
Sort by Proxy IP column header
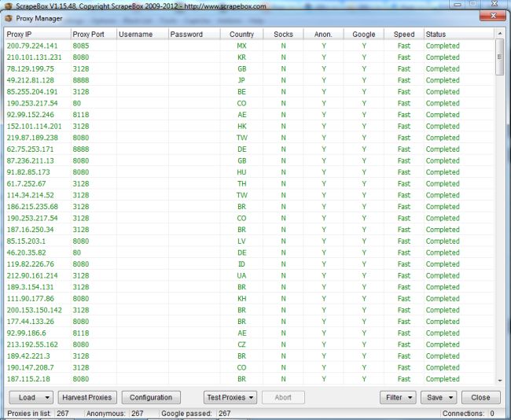point(38,35)
